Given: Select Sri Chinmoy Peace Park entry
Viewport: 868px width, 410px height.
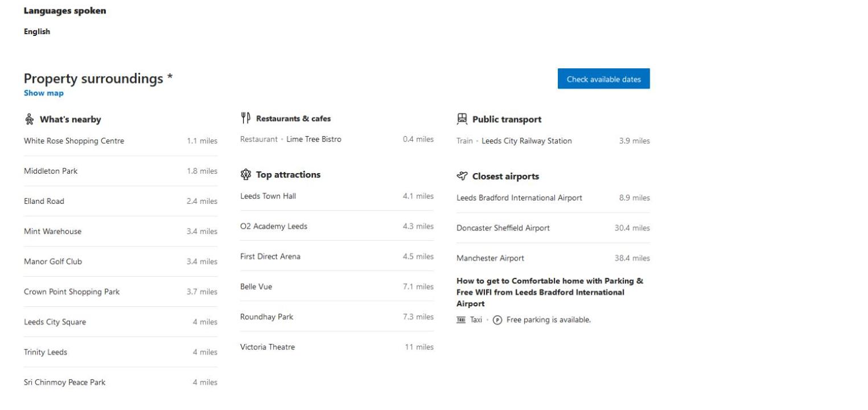Looking at the screenshot, I should (121, 383).
